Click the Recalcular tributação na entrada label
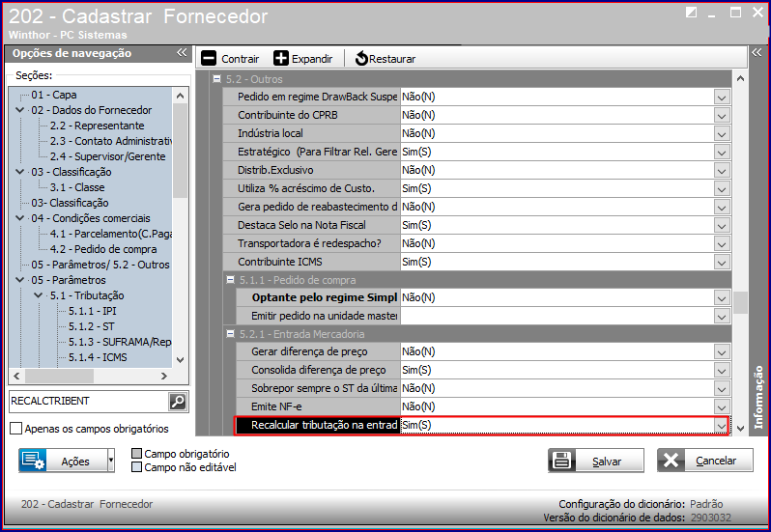The height and width of the screenshot is (532, 771). click(324, 425)
